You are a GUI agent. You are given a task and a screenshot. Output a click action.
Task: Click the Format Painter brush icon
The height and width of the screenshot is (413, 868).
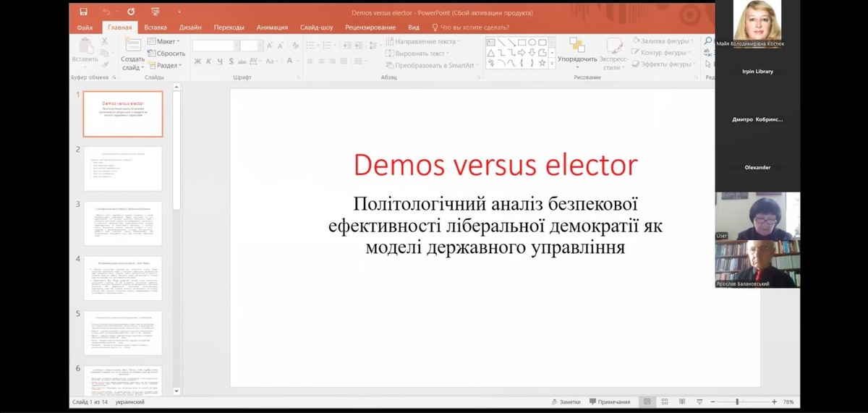tap(104, 64)
